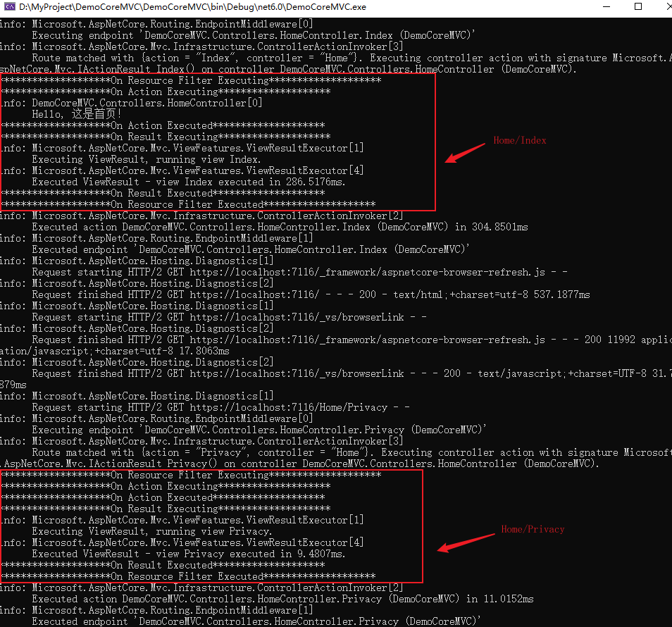Click "IActionResult Privacy() on controller" line
Viewport: 672px width, 627px height.
click(299, 464)
